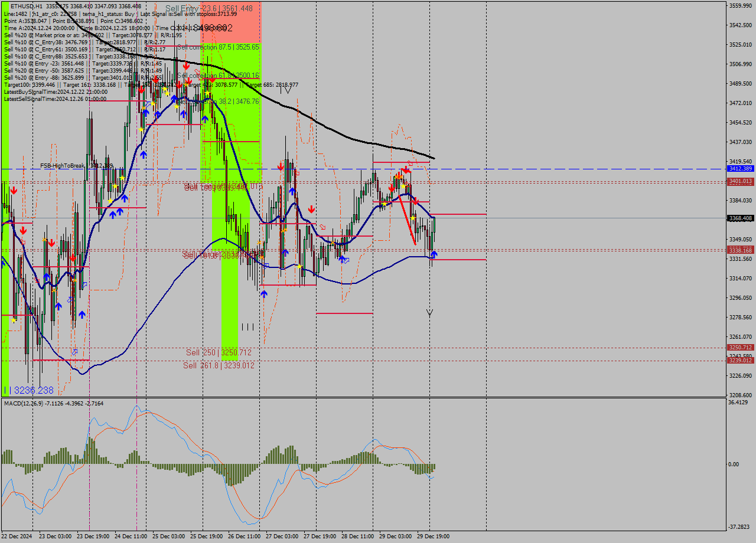Viewport: 756px width, 543px height.
Task: Select the salmon stop-loss zone rectangle
Action: [230, 21]
